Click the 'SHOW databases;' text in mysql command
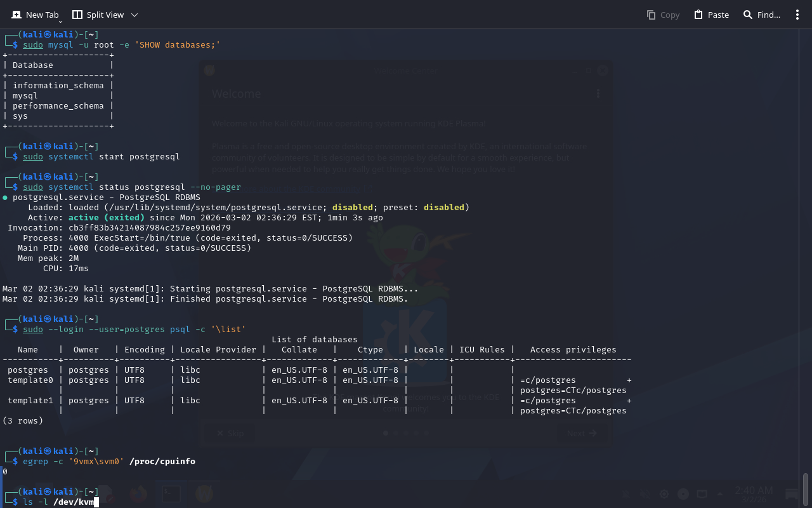The width and height of the screenshot is (812, 508). point(180,45)
